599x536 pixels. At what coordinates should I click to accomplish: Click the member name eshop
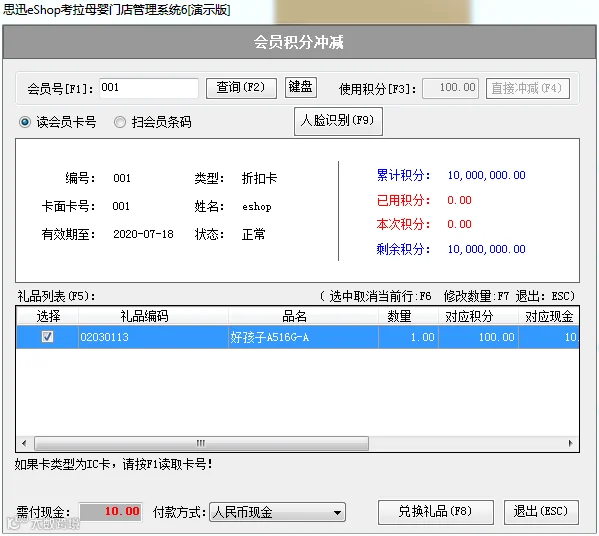pos(257,207)
